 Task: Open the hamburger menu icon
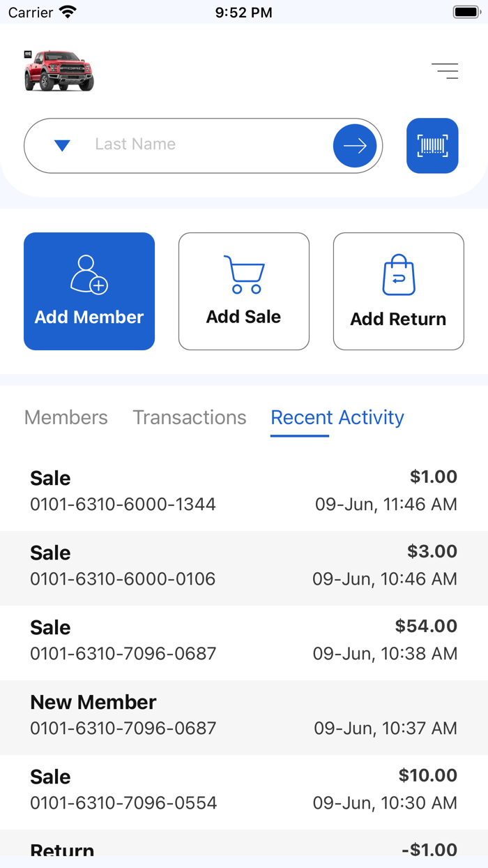(445, 70)
